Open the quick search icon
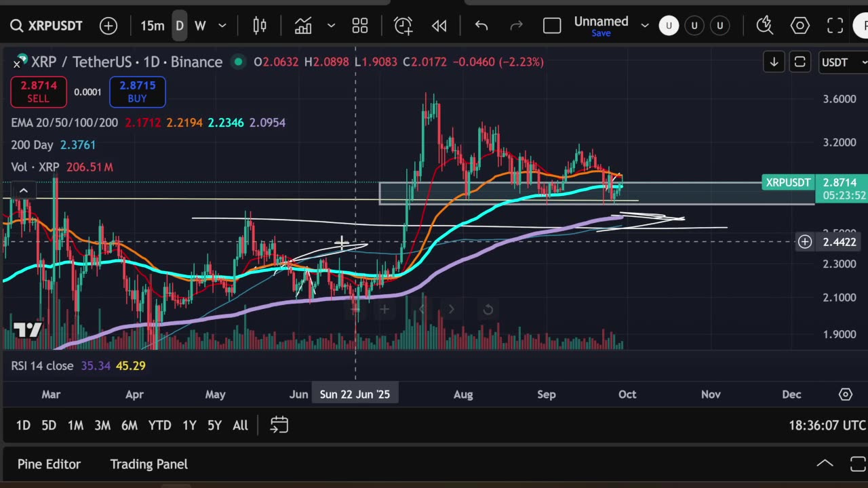868x488 pixels. pyautogui.click(x=765, y=26)
